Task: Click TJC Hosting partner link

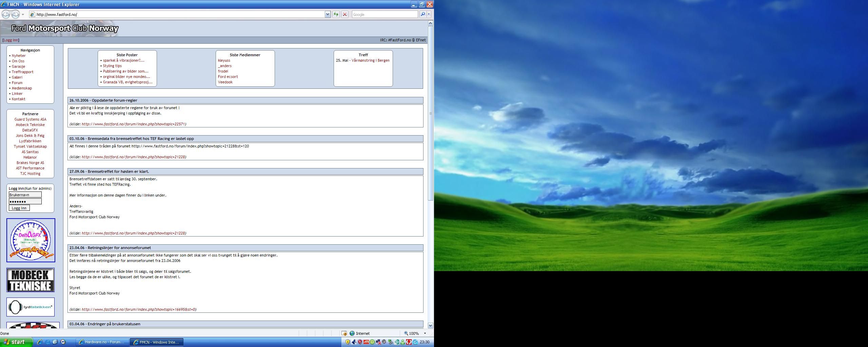Action: 30,173
